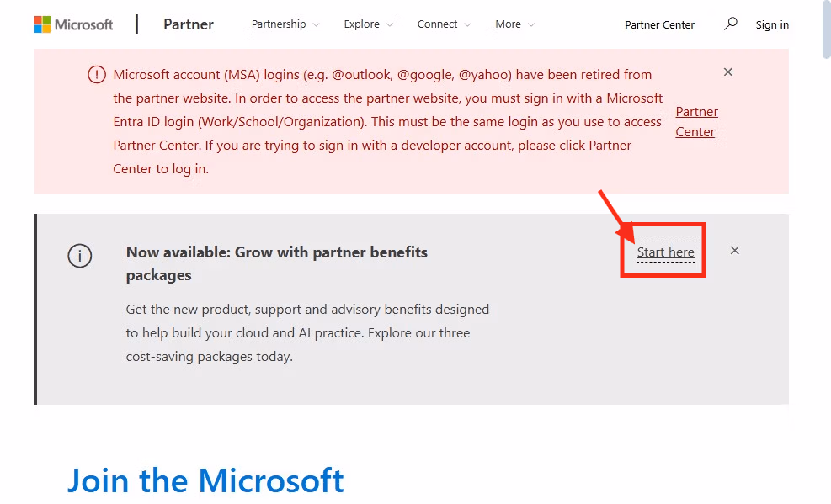Go to the Partner home link
831x504 pixels.
coord(189,24)
